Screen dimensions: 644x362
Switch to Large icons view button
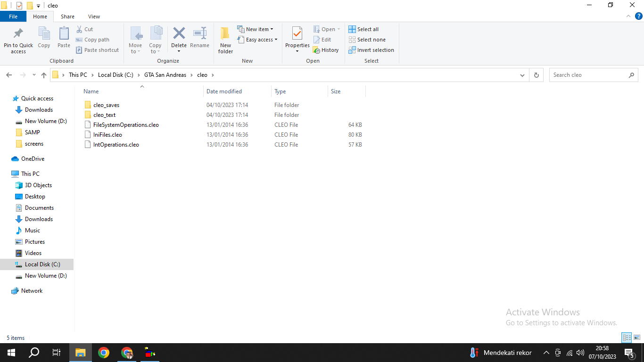637,337
